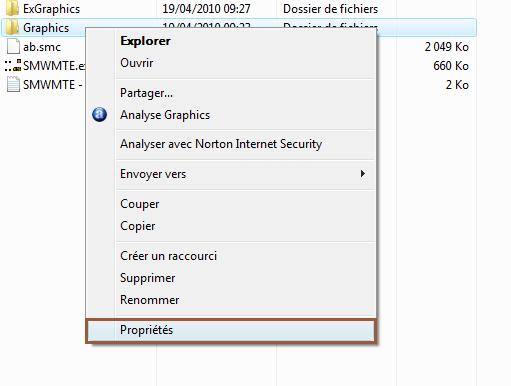Click the SMWMTE executable icon
The width and height of the screenshot is (511, 386).
tap(13, 66)
